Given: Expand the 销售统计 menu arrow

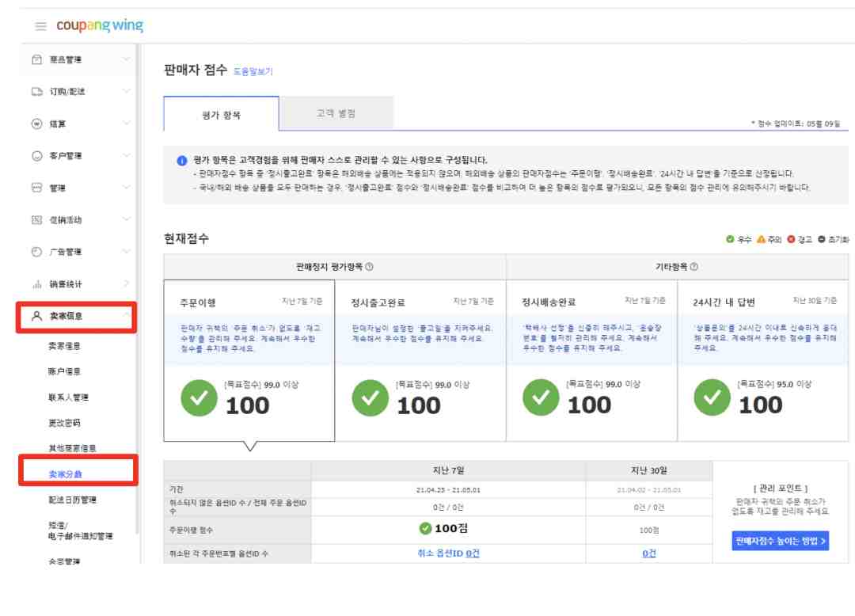Looking at the screenshot, I should tap(127, 283).
